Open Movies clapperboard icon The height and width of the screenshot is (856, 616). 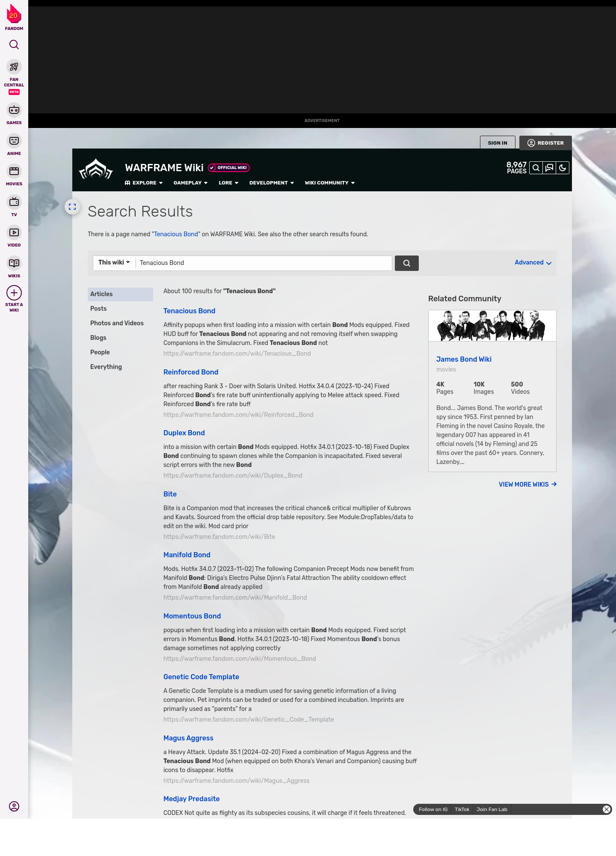14,171
